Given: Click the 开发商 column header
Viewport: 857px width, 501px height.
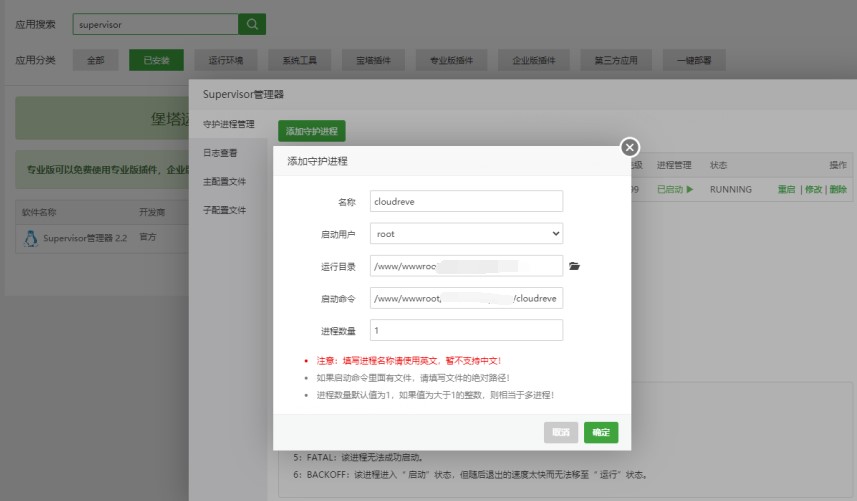Looking at the screenshot, I should pos(152,212).
